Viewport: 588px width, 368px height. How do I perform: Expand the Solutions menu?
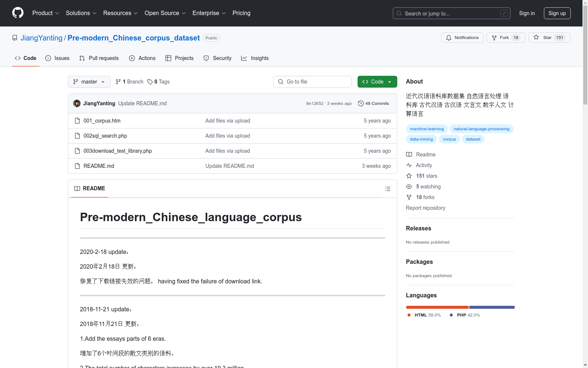[81, 13]
